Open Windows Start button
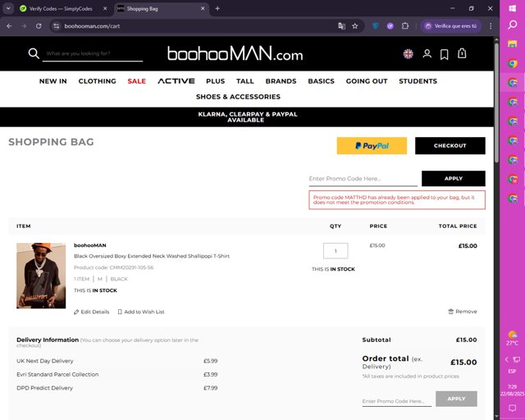Image resolution: width=525 pixels, height=420 pixels. coord(512,8)
